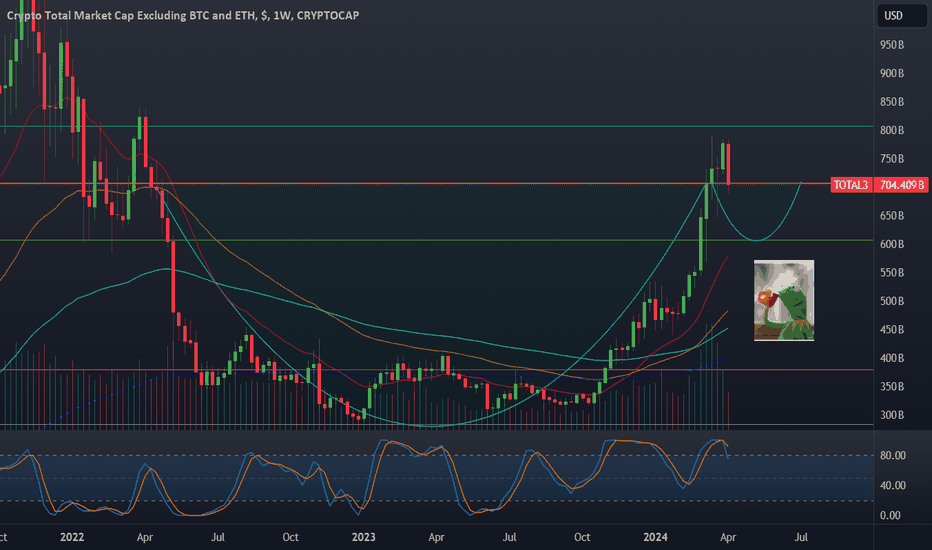Viewport: 932px width, 550px height.
Task: Click the Jul label after 2024
Action: coord(801,537)
